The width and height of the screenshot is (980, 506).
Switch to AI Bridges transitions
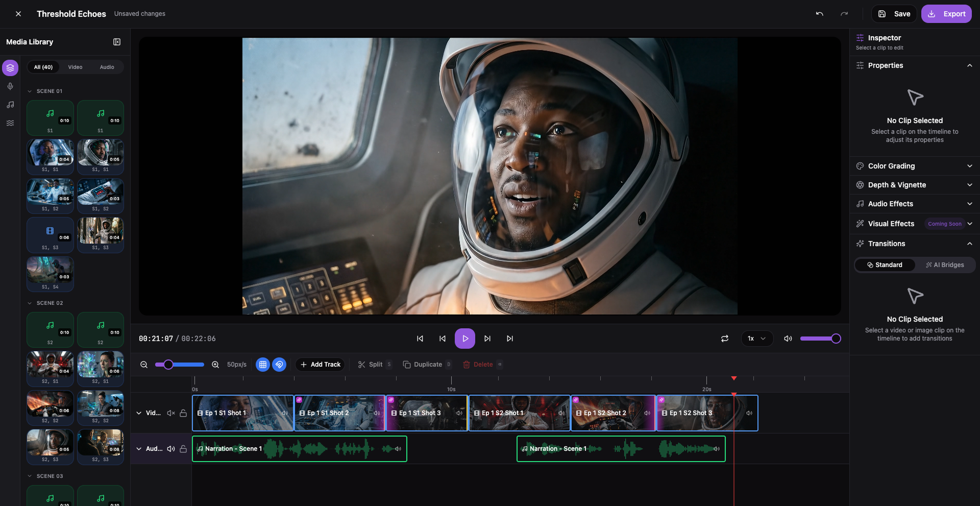point(945,264)
